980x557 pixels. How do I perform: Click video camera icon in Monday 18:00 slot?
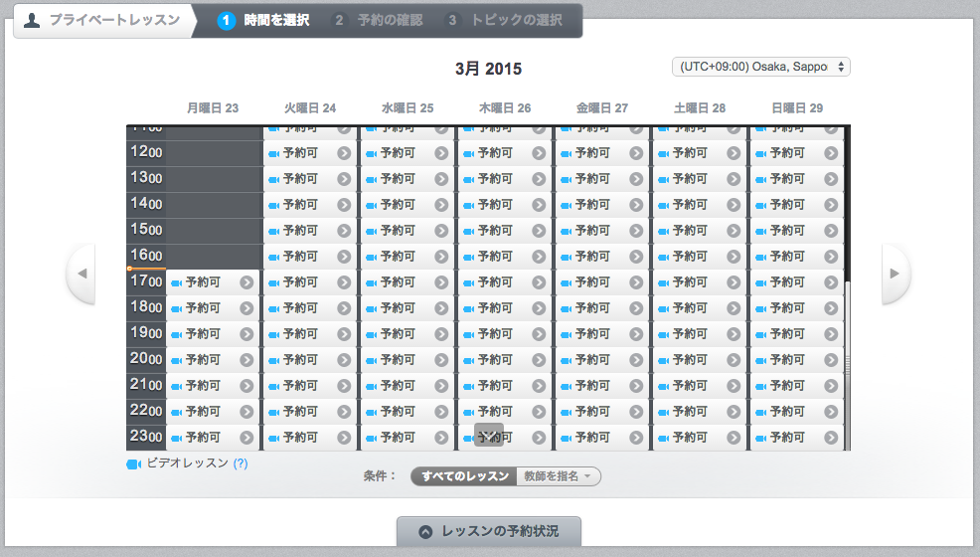[x=176, y=308]
